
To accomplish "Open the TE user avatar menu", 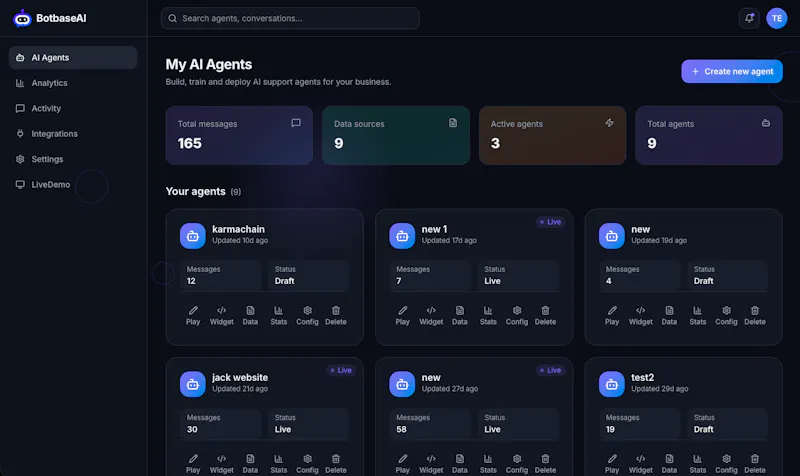I will (777, 18).
